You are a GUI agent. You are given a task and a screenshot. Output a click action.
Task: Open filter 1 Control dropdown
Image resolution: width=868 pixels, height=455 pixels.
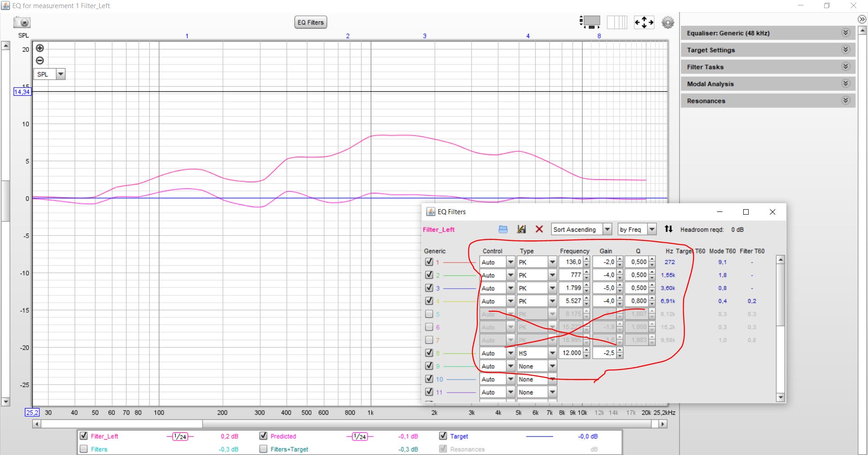point(510,262)
